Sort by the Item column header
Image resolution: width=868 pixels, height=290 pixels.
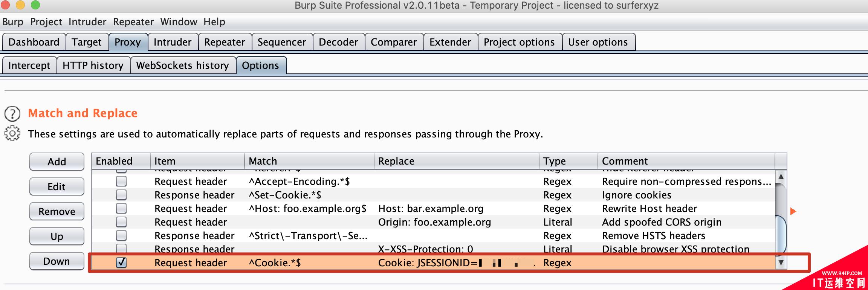pyautogui.click(x=197, y=161)
